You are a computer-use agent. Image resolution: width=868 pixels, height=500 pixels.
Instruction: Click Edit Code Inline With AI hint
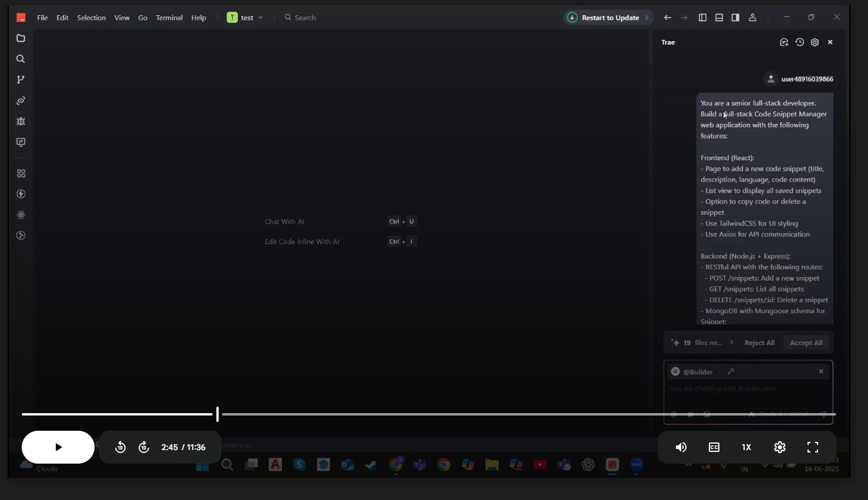pyautogui.click(x=302, y=242)
